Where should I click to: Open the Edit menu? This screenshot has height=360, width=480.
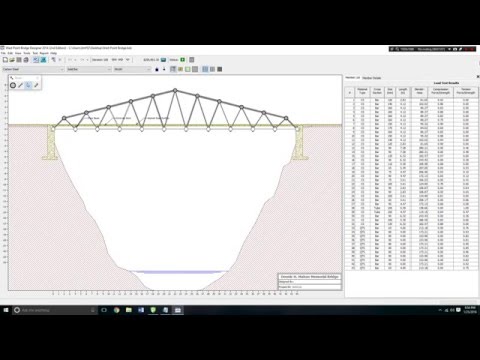pos(10,53)
